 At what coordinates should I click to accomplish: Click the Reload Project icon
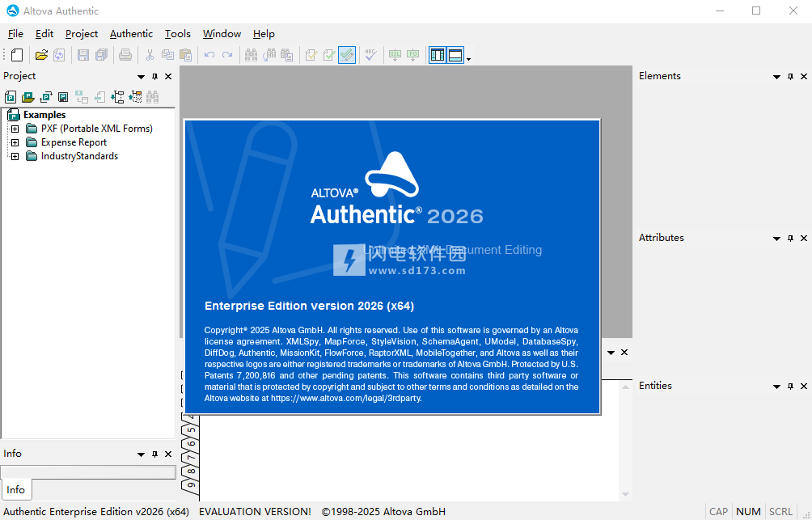(46, 97)
